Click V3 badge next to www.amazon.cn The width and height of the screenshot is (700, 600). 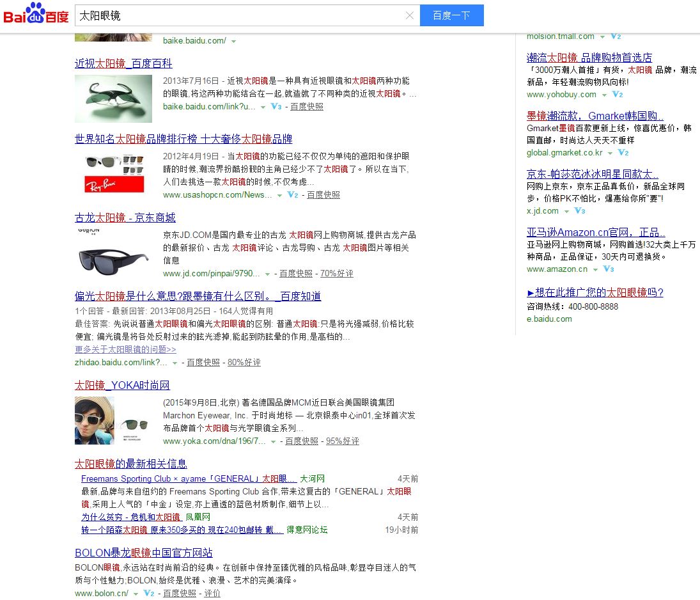coord(609,269)
